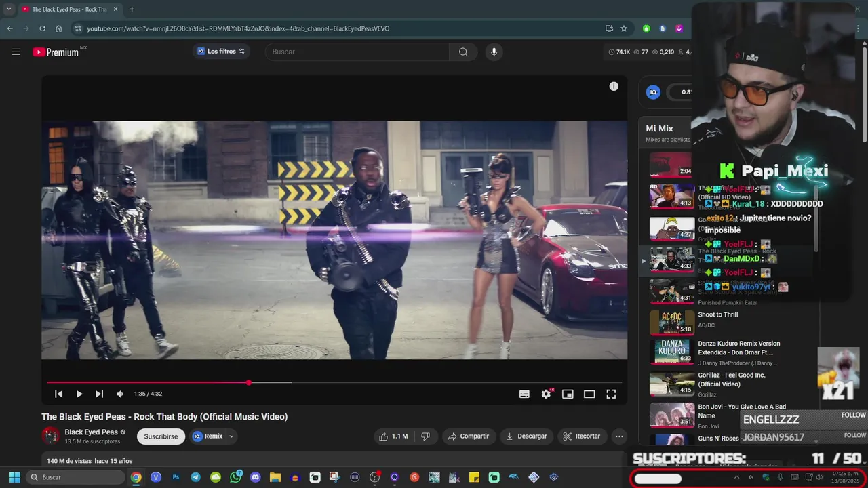Open WhatsApp from the taskbar

tap(235, 477)
